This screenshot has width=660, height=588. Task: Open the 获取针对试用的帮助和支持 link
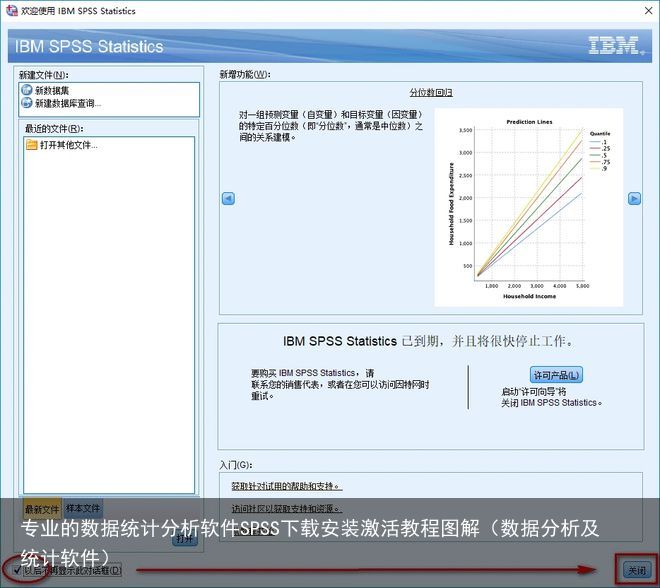[x=287, y=486]
